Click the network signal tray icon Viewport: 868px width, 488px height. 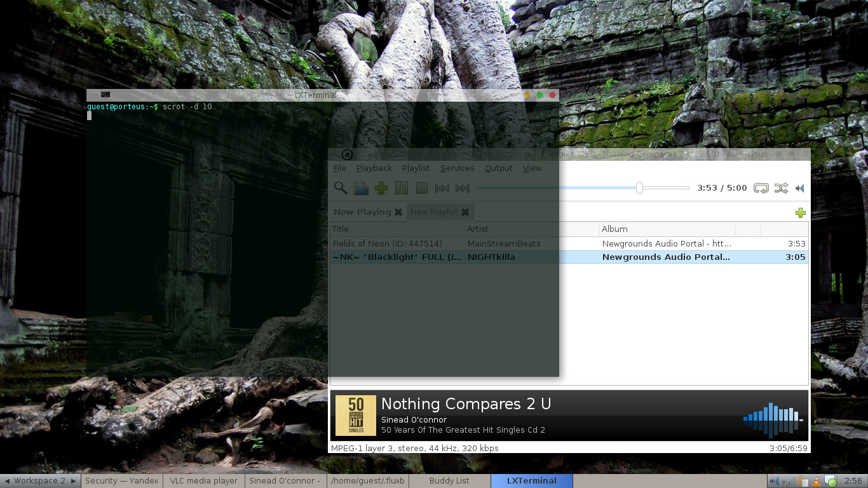click(x=789, y=481)
